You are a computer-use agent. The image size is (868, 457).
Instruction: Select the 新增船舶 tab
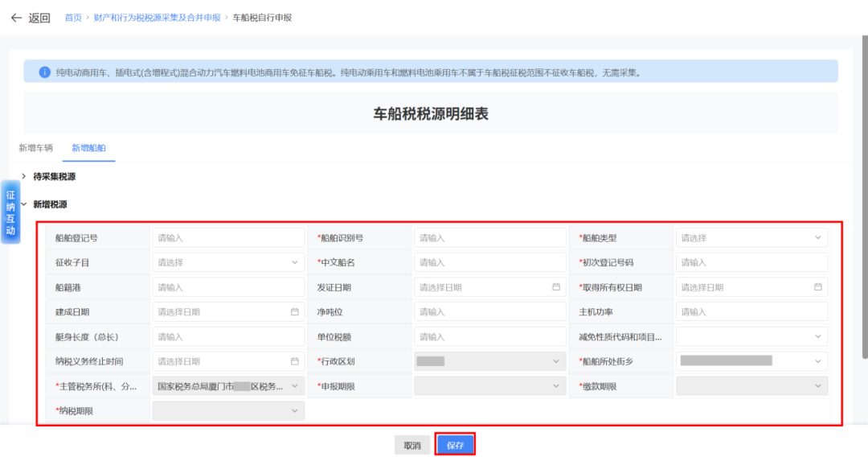(x=88, y=148)
